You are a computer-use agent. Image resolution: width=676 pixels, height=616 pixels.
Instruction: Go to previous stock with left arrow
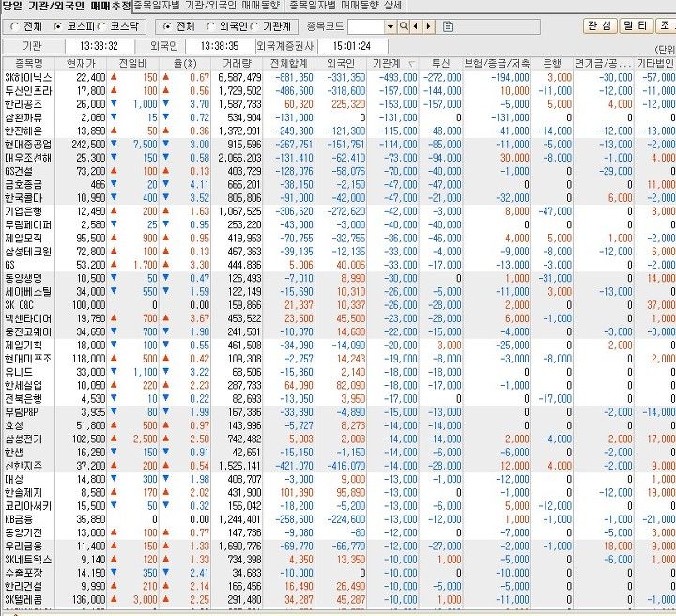coord(416,26)
